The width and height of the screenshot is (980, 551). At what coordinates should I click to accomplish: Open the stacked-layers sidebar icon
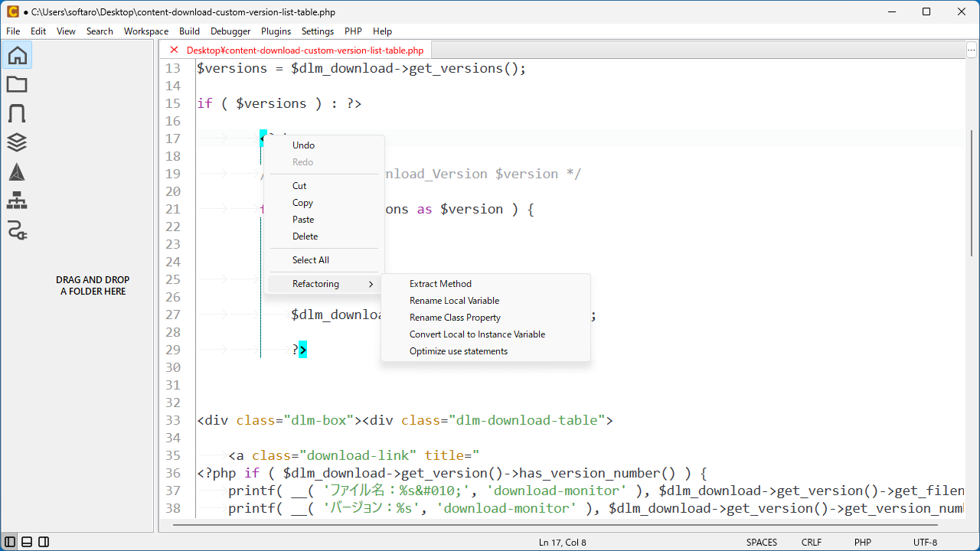[x=17, y=142]
